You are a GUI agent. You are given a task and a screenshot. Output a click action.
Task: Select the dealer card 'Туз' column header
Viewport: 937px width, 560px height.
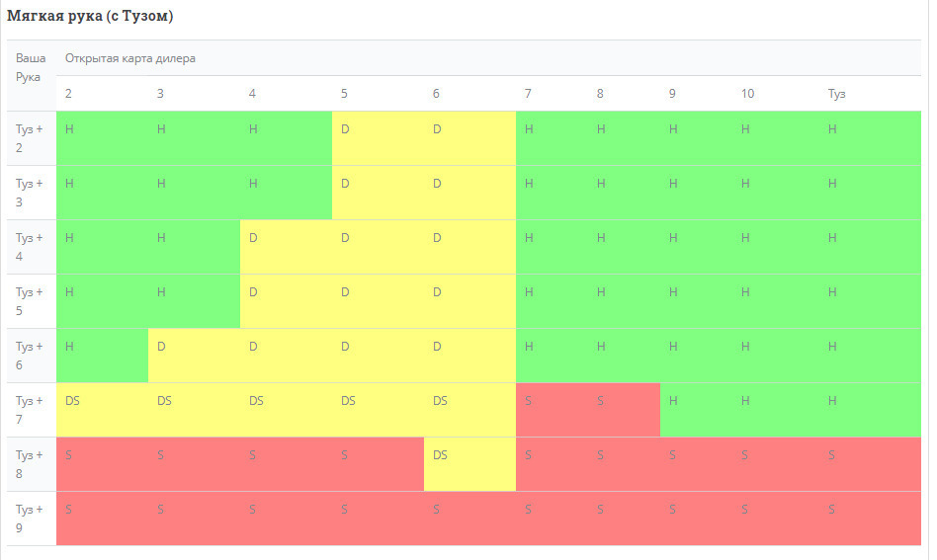(x=836, y=94)
